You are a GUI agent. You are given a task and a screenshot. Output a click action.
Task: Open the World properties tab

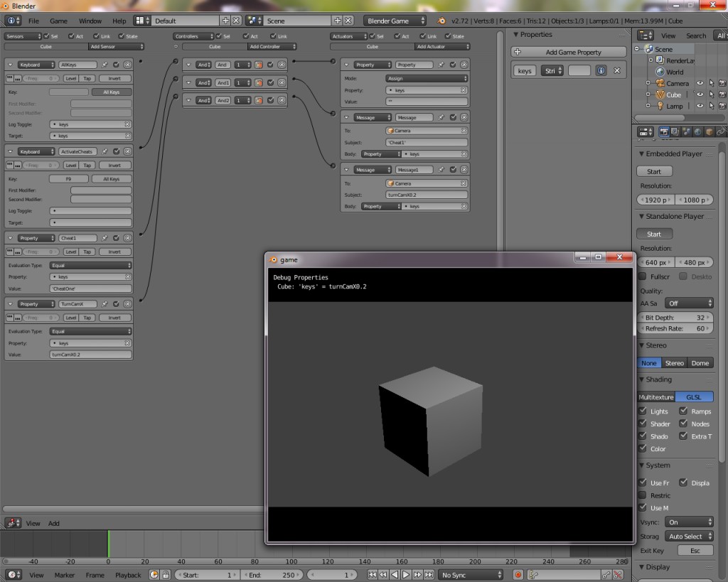697,131
